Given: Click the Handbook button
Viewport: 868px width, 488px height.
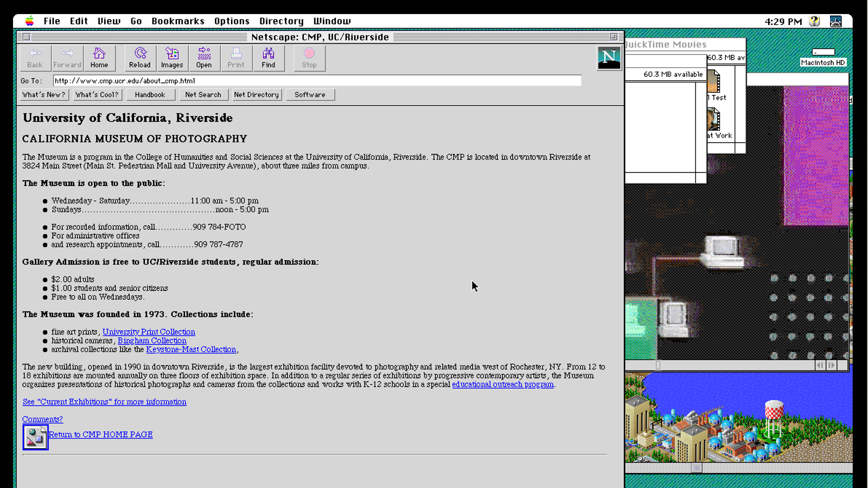Looking at the screenshot, I should [x=150, y=95].
